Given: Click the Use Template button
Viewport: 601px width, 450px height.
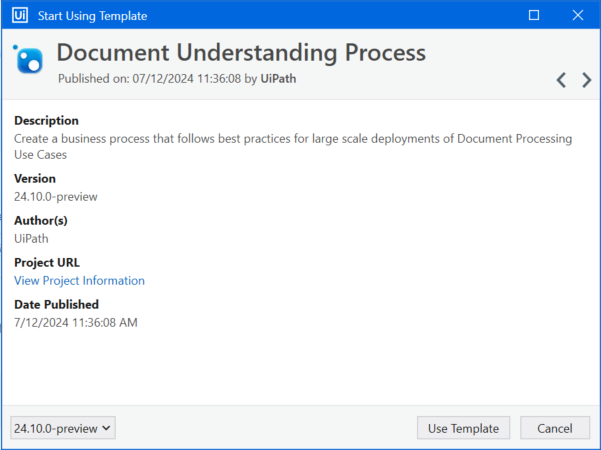Looking at the screenshot, I should coord(463,428).
